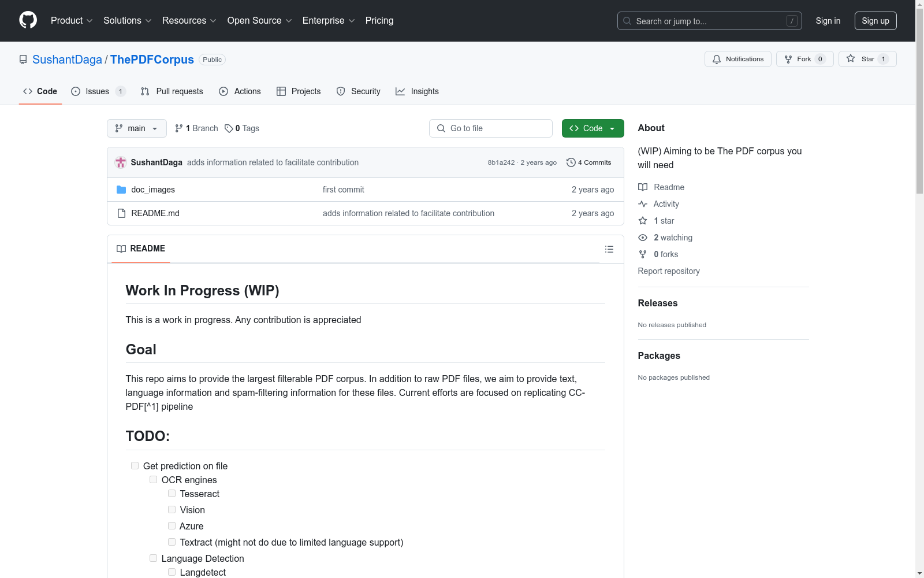This screenshot has width=924, height=578.
Task: Switch to the Security tab
Action: tap(359, 91)
